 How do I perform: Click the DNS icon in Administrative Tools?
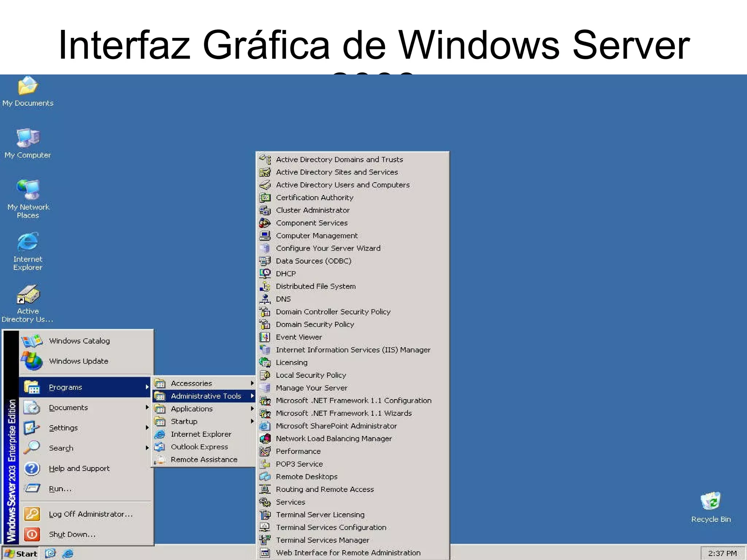(x=265, y=299)
